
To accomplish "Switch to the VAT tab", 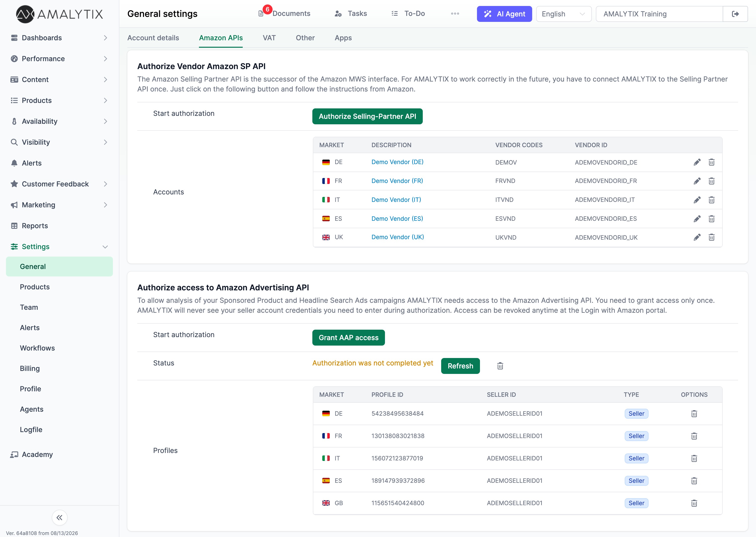I will [x=269, y=38].
